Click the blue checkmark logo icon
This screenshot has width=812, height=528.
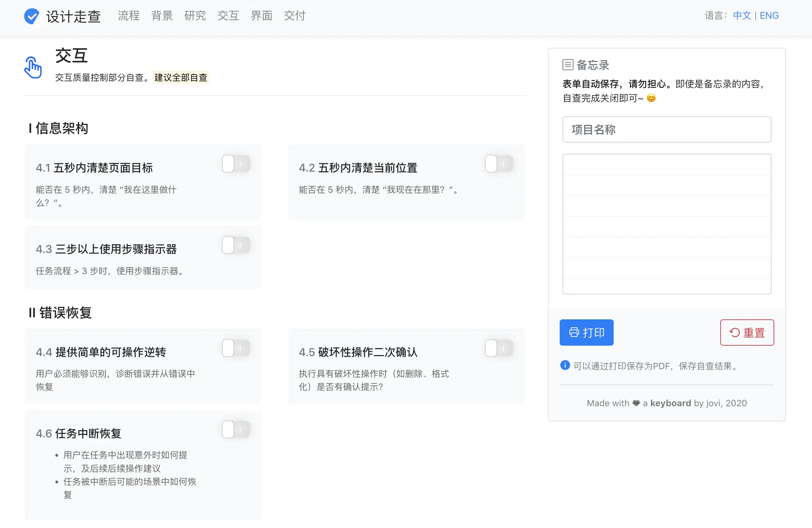[x=31, y=16]
